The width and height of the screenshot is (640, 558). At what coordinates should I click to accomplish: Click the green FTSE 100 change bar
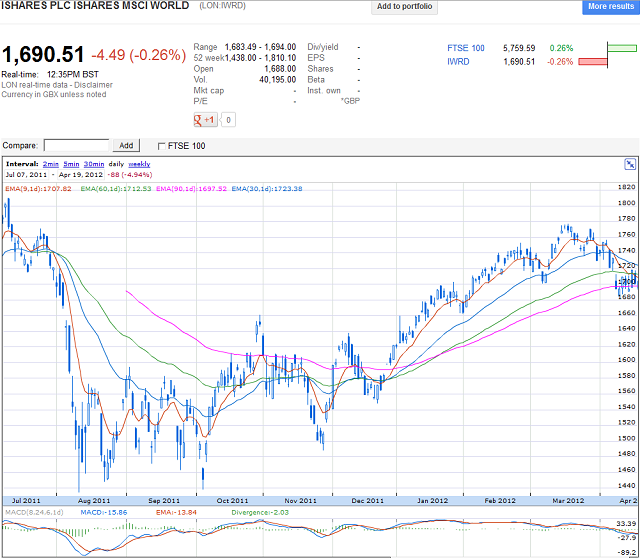click(x=622, y=48)
